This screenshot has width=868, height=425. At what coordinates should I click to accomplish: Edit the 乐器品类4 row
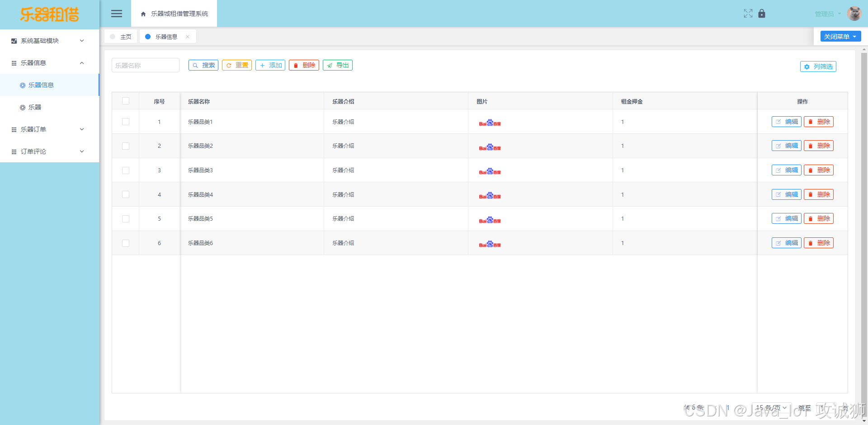(787, 194)
